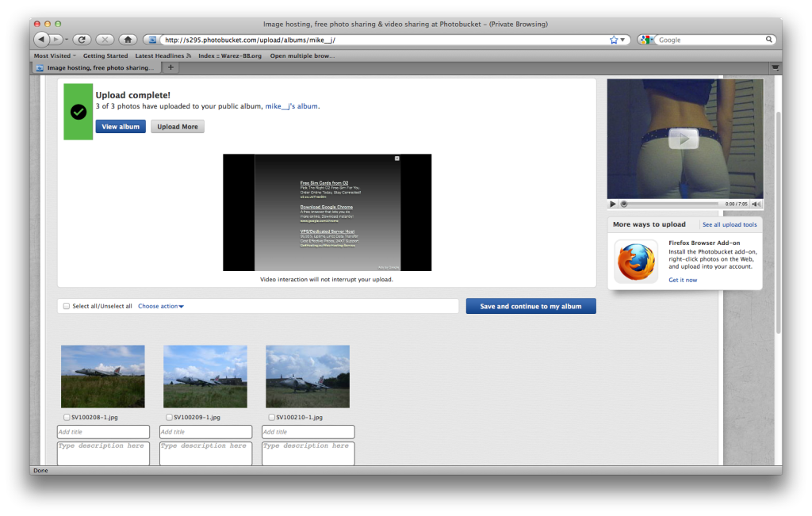Check the SV100209-1.jpg checkbox

169,417
